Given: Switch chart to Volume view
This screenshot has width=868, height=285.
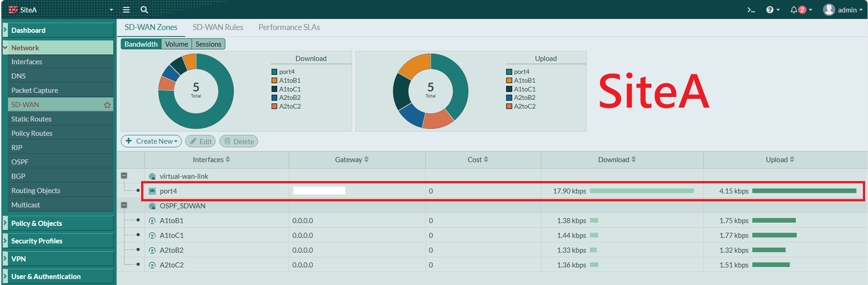Looking at the screenshot, I should (x=177, y=44).
